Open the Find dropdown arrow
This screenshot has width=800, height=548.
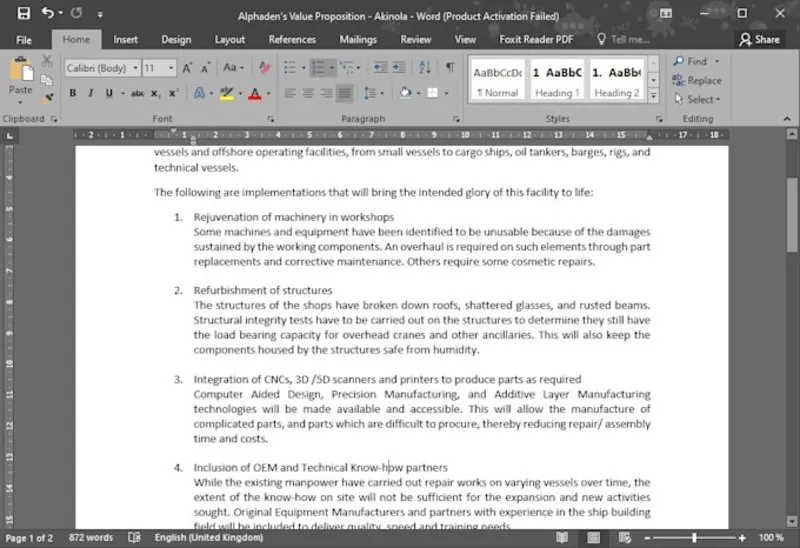717,61
